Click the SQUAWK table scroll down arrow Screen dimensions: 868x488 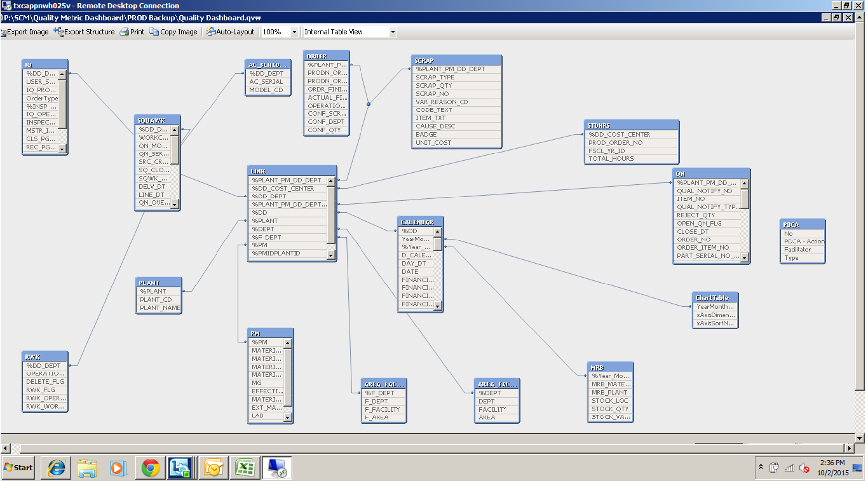175,205
